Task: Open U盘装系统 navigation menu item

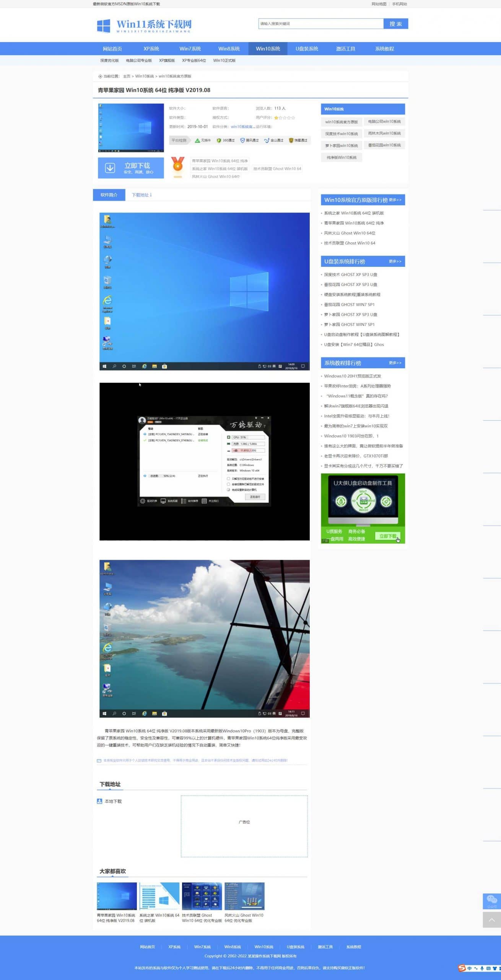Action: pyautogui.click(x=307, y=49)
